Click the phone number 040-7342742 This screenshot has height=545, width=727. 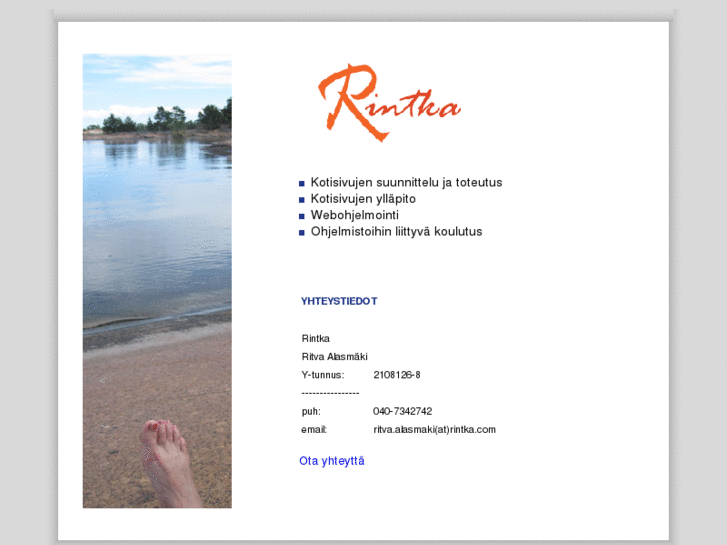click(402, 411)
